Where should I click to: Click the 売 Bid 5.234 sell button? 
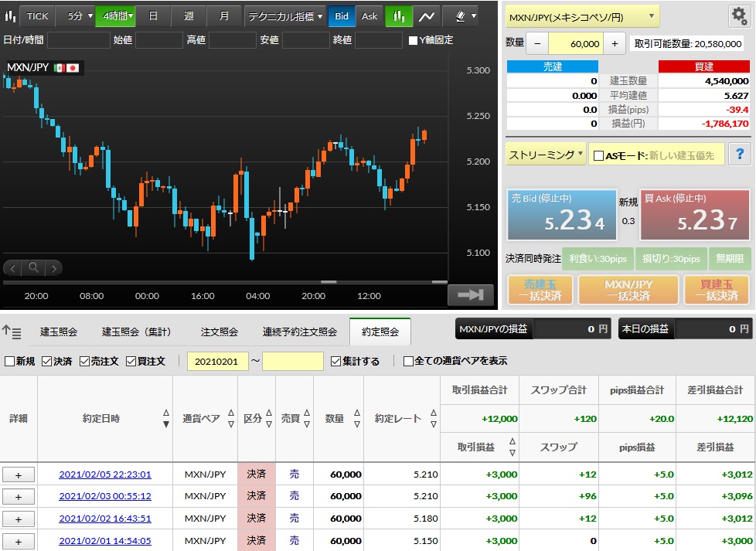tap(561, 215)
